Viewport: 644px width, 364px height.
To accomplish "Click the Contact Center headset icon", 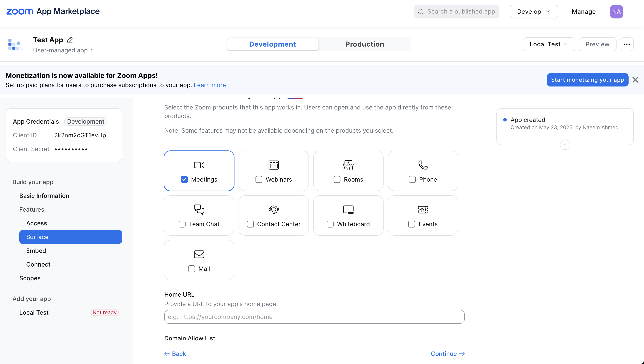I will point(274,210).
